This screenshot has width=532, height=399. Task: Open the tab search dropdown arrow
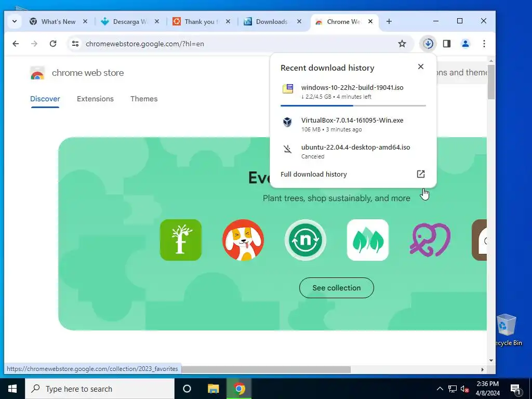pos(15,21)
